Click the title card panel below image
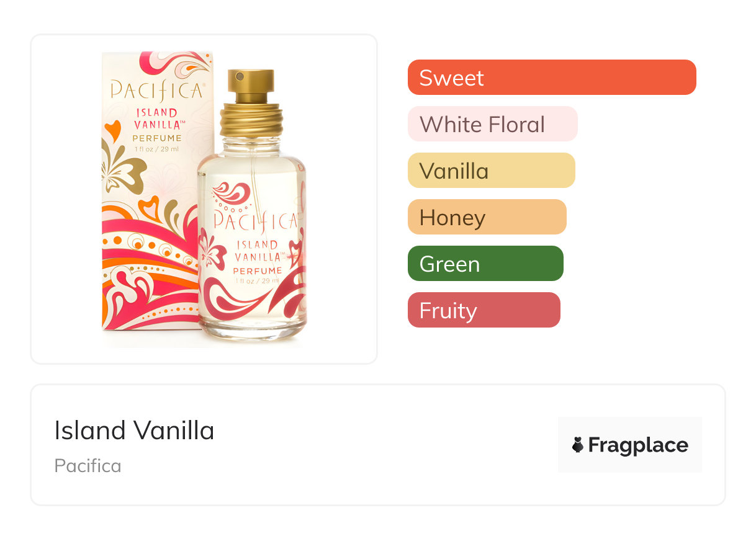This screenshot has height=536, width=756. tap(378, 445)
